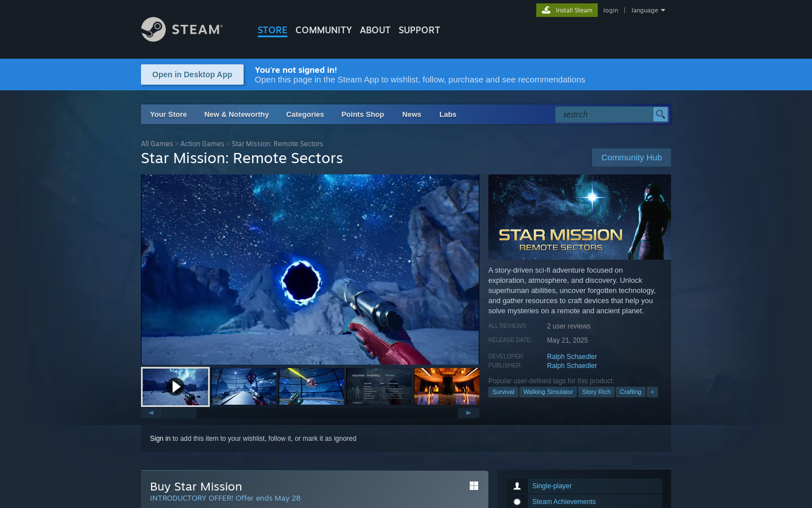Open Your Store menu

coord(168,115)
